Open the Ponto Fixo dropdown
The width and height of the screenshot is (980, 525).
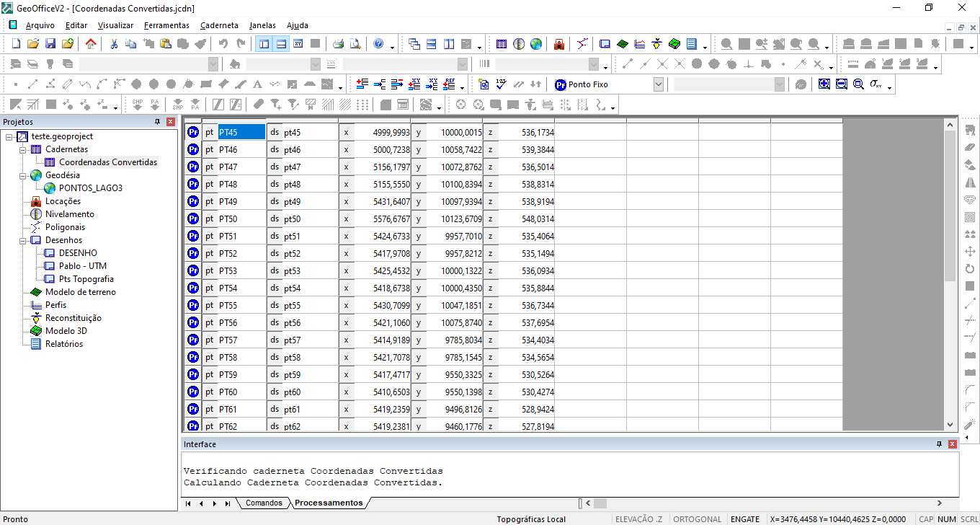point(658,84)
